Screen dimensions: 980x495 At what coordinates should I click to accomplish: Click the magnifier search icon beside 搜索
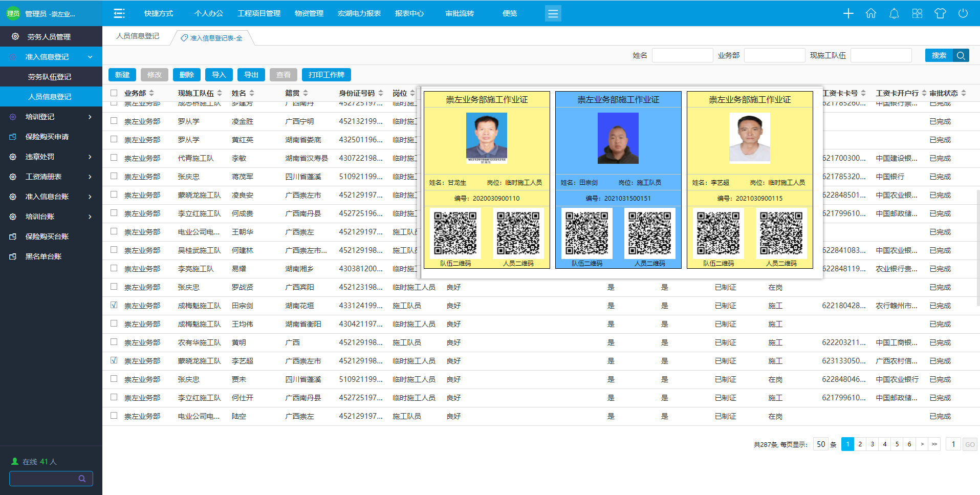click(x=961, y=55)
